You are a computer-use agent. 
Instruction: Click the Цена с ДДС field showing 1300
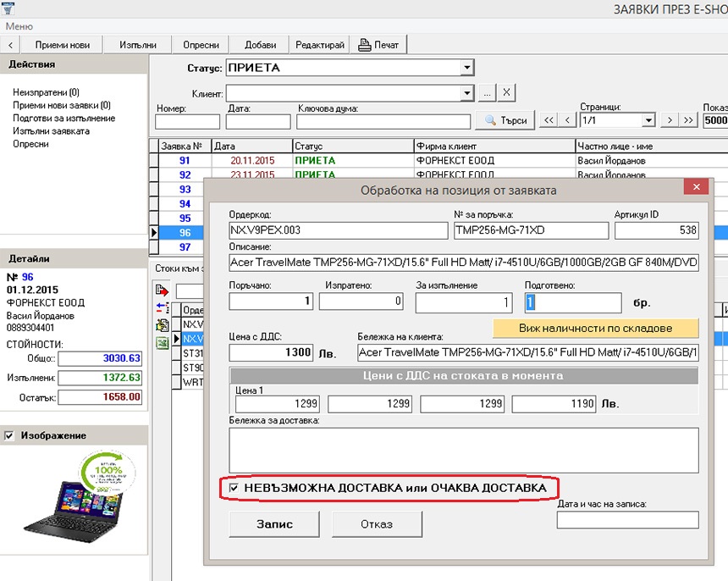[x=271, y=352]
